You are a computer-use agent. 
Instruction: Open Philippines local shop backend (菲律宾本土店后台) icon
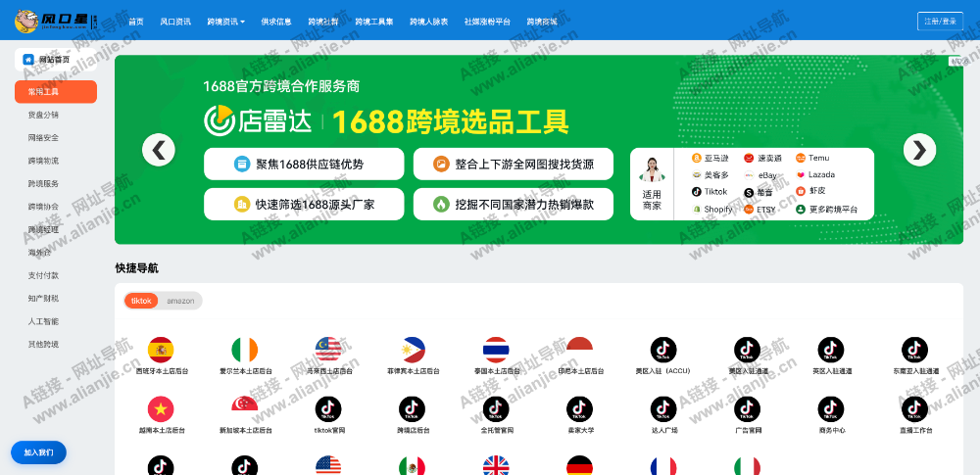click(412, 350)
